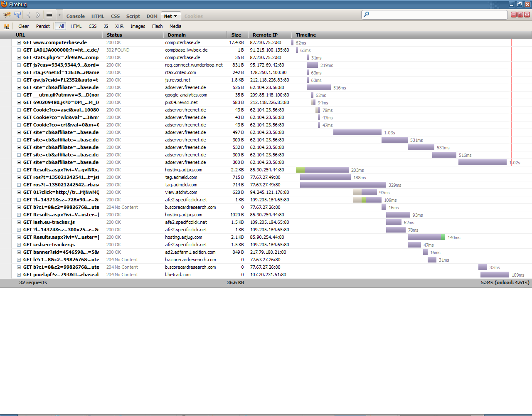Viewport: 532px width, 416px height.
Task: Open dropdown arrow next to the lines icon
Action: pyautogui.click(x=59, y=15)
